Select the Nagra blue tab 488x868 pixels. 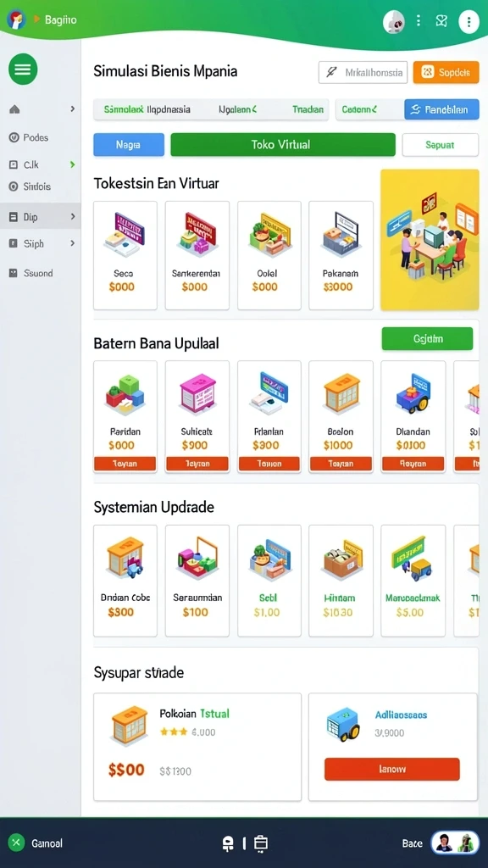(129, 144)
